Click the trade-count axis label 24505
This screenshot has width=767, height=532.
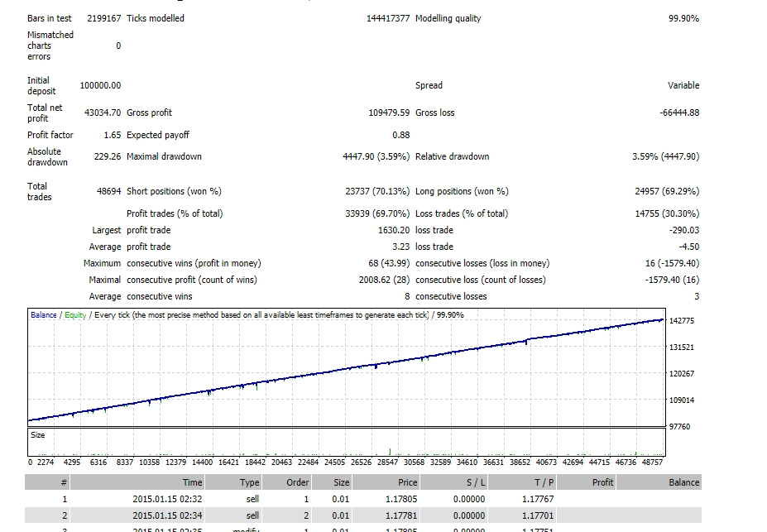[x=334, y=463]
